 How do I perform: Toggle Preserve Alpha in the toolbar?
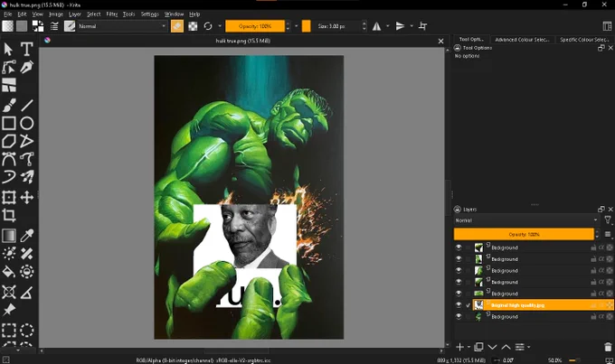click(193, 26)
